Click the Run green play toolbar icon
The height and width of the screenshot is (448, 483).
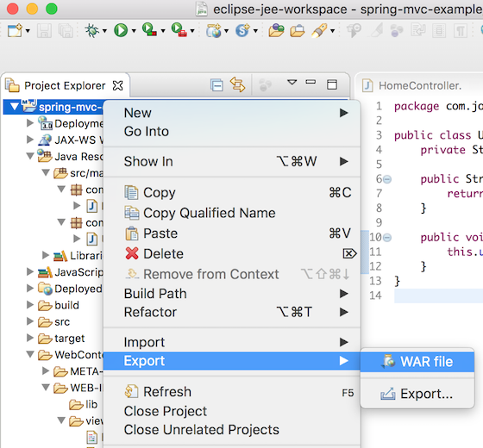[121, 30]
